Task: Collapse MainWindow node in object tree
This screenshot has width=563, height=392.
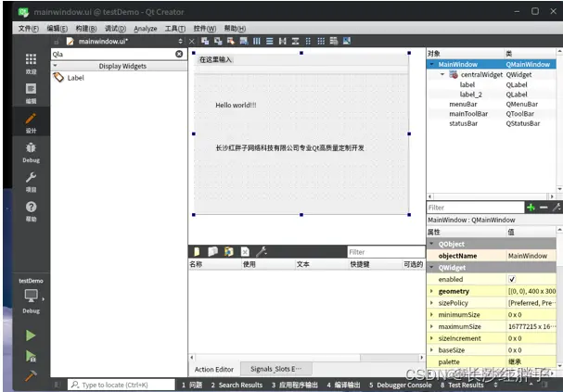Action: click(432, 64)
